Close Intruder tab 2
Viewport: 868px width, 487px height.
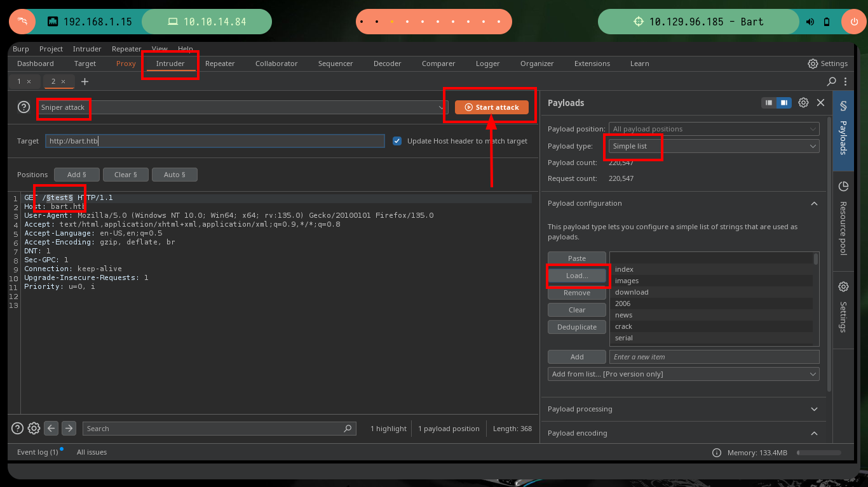pos(63,81)
